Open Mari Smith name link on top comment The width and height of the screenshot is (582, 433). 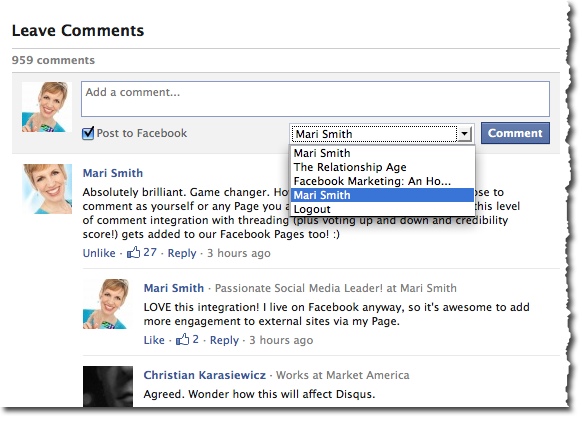click(113, 173)
